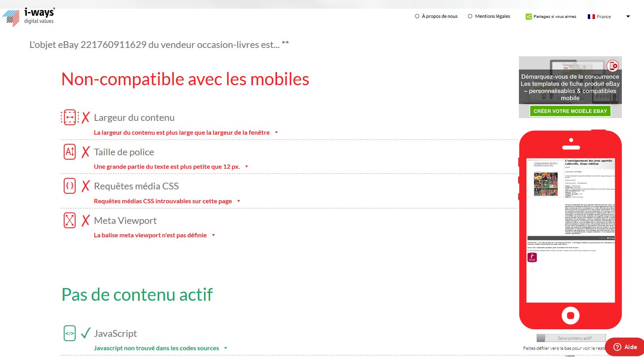Expand the font size error details arrow
The image size is (644, 357).
point(247,167)
